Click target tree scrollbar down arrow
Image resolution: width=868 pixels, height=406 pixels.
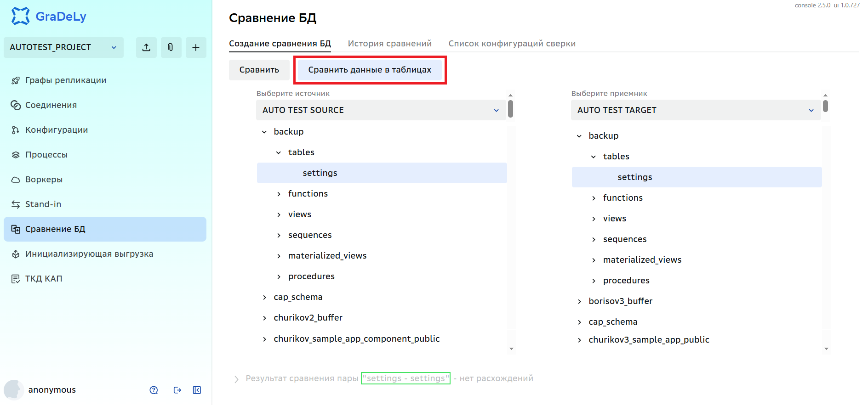[x=826, y=349]
